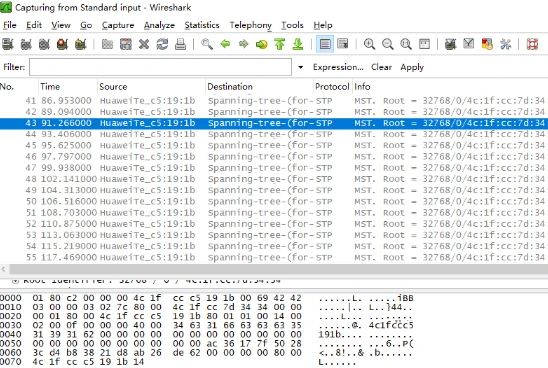The width and height of the screenshot is (548, 368).
Task: Find a packet magnifier icon
Action: pyautogui.click(x=207, y=44)
